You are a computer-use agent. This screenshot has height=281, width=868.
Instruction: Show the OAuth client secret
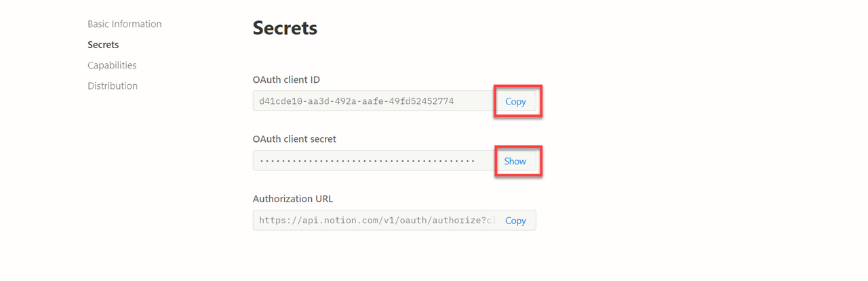coord(515,161)
